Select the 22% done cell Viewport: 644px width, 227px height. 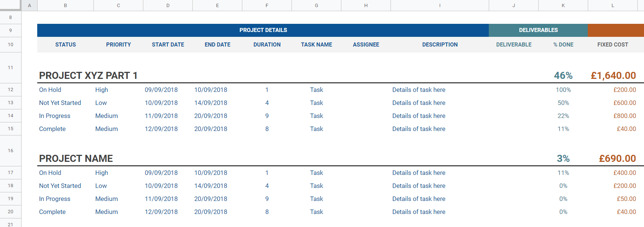(x=563, y=116)
